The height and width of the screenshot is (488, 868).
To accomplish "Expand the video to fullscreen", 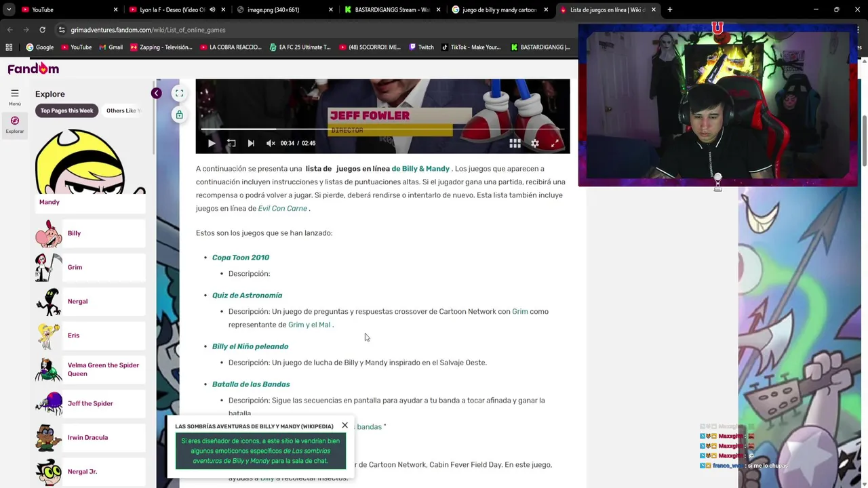I will click(555, 143).
